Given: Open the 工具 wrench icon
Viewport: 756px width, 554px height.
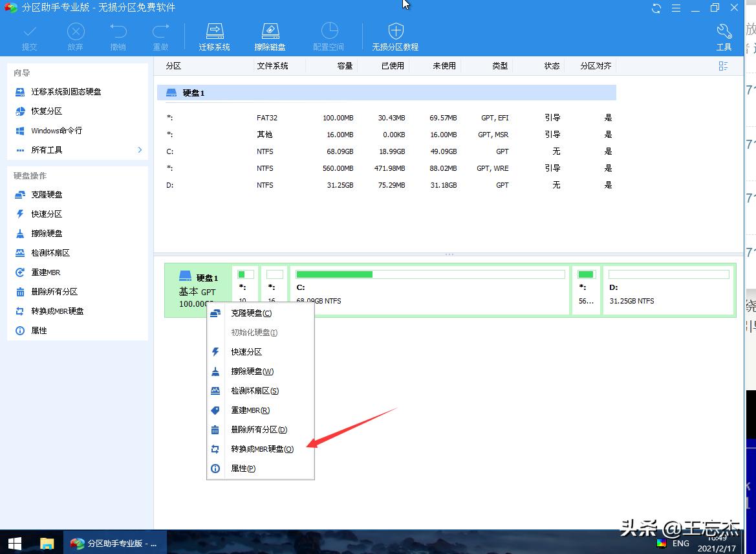Looking at the screenshot, I should pos(724,31).
